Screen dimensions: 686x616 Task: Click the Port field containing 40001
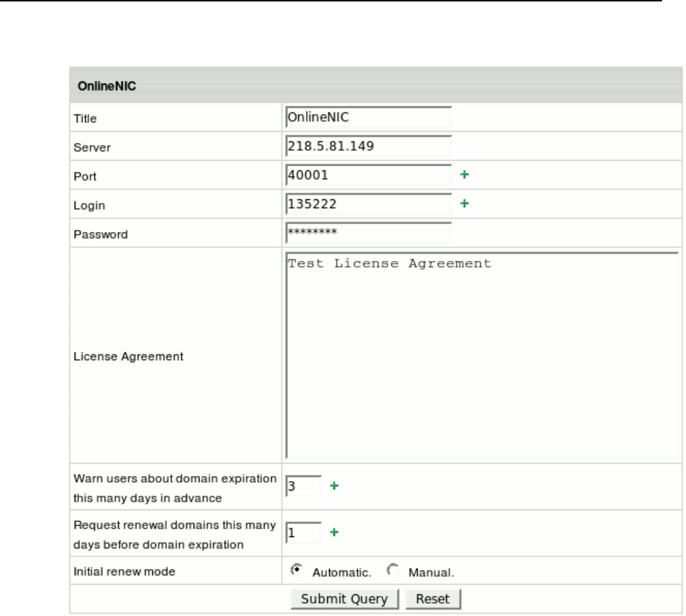368,175
